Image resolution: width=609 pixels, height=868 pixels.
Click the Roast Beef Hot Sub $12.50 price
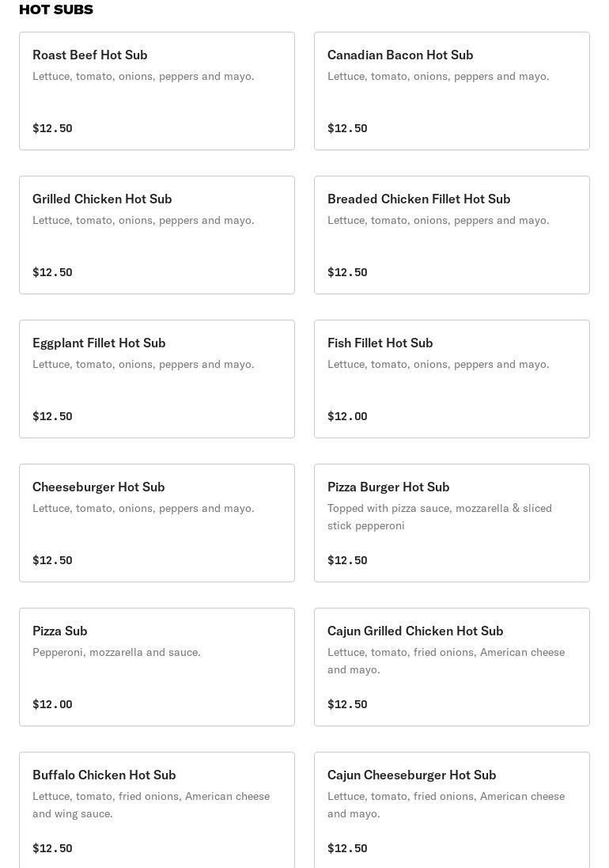coord(52,128)
